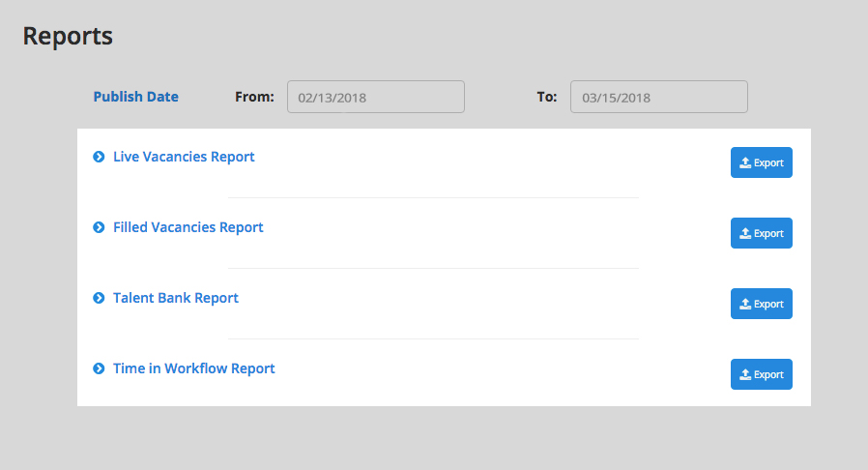
Task: Expand the Live Vacancies Report chevron icon
Action: (99, 157)
